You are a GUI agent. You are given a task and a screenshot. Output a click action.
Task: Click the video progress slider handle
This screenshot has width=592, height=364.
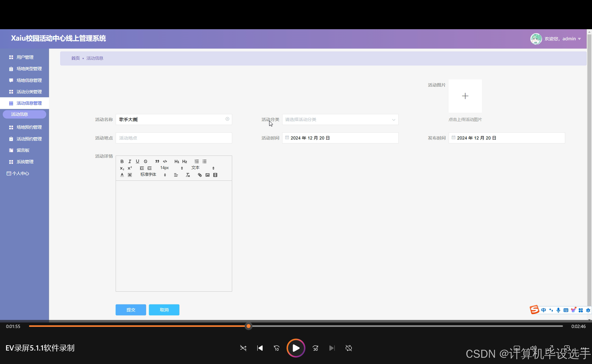[248, 326]
